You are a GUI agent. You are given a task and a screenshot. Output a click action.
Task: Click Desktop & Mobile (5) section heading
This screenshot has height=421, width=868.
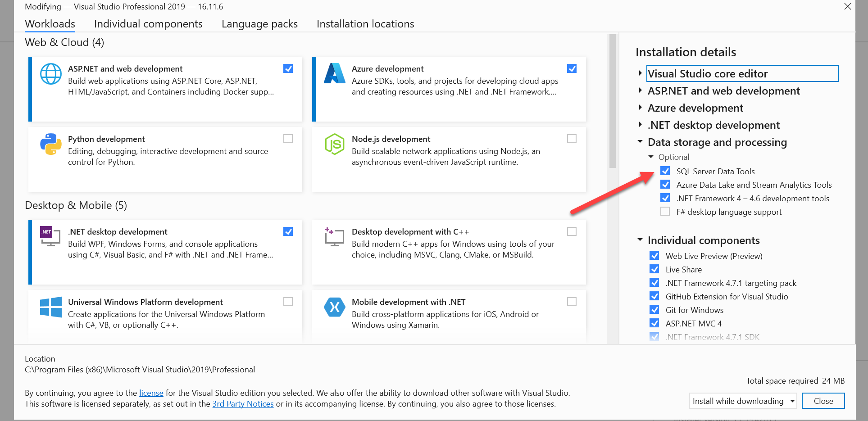[x=76, y=205]
